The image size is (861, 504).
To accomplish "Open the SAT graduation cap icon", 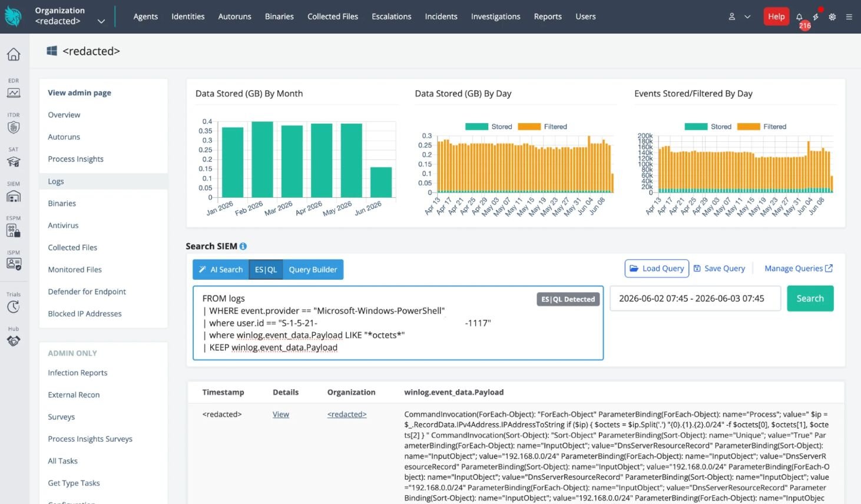I will tap(14, 162).
